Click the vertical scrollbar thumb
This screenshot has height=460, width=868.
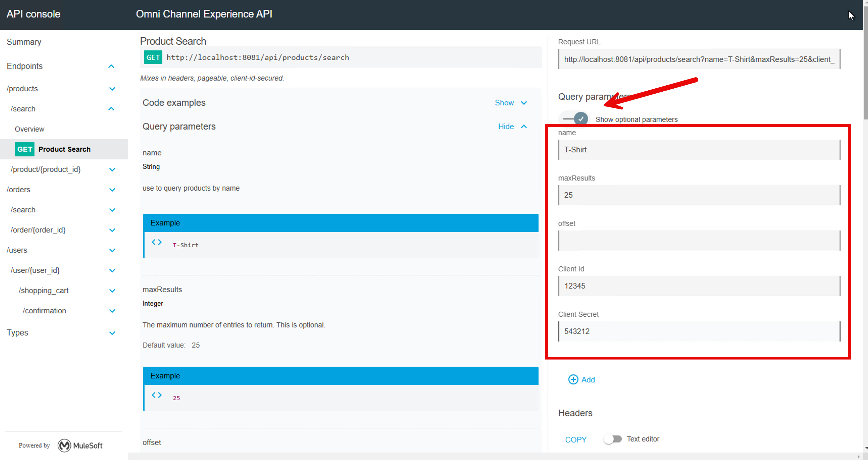point(865,63)
